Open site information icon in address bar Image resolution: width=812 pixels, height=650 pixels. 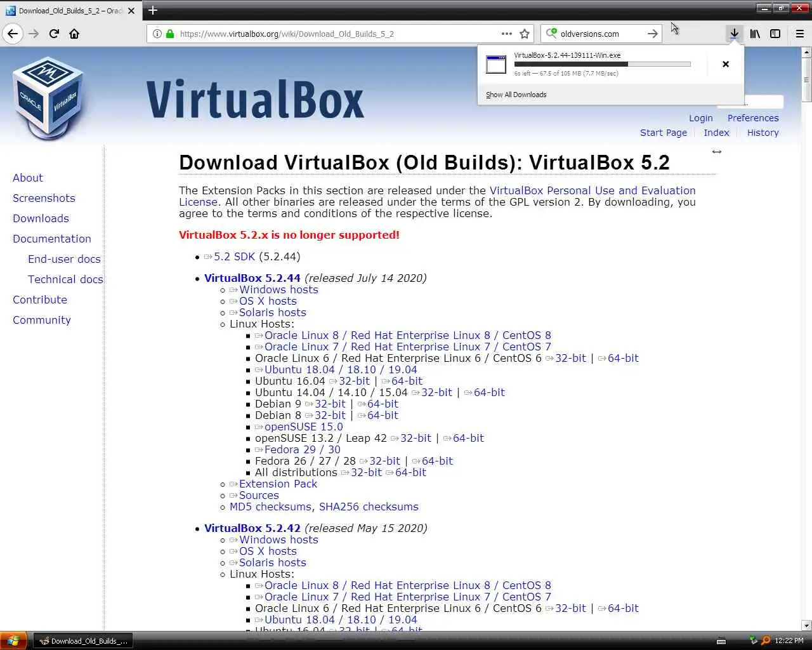click(x=157, y=34)
